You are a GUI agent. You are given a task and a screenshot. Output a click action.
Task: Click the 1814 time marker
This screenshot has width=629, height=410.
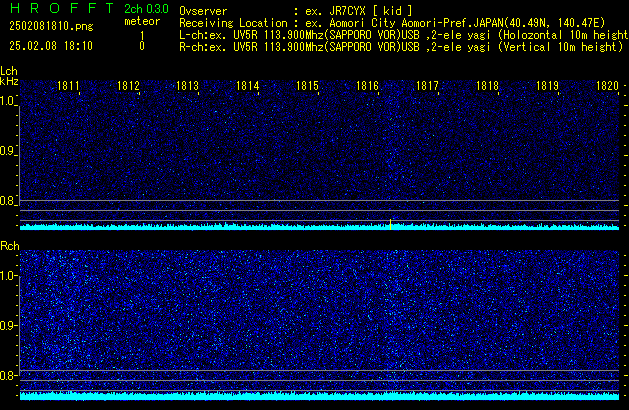click(248, 86)
